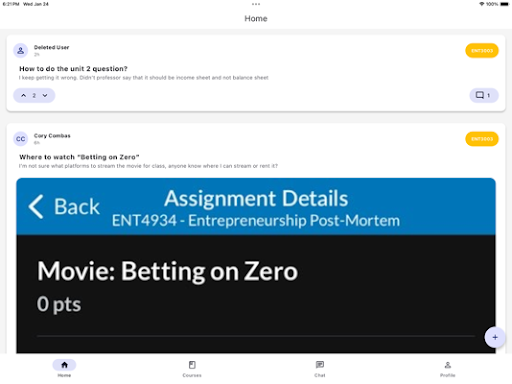Open the Courses tab
512x384 pixels.
pyautogui.click(x=192, y=368)
